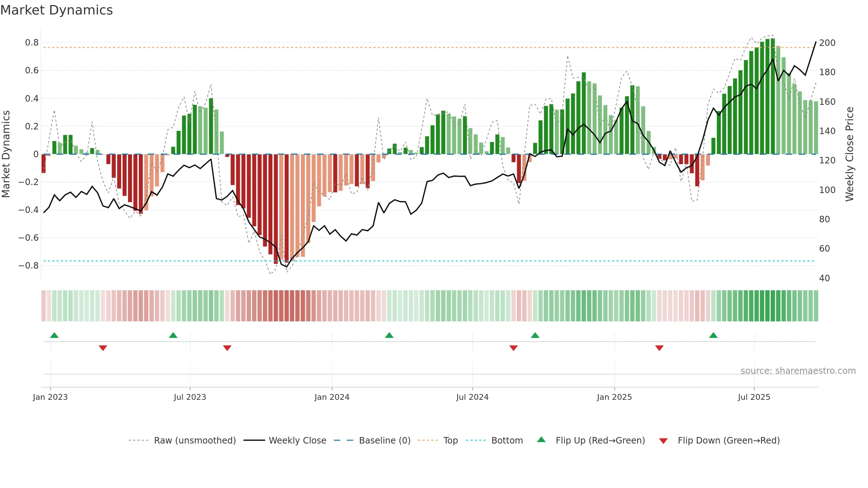Viewport: 868px width, 488px height.
Task: Click the green flip-up triangle at Jan 2023
Action: coord(54,335)
